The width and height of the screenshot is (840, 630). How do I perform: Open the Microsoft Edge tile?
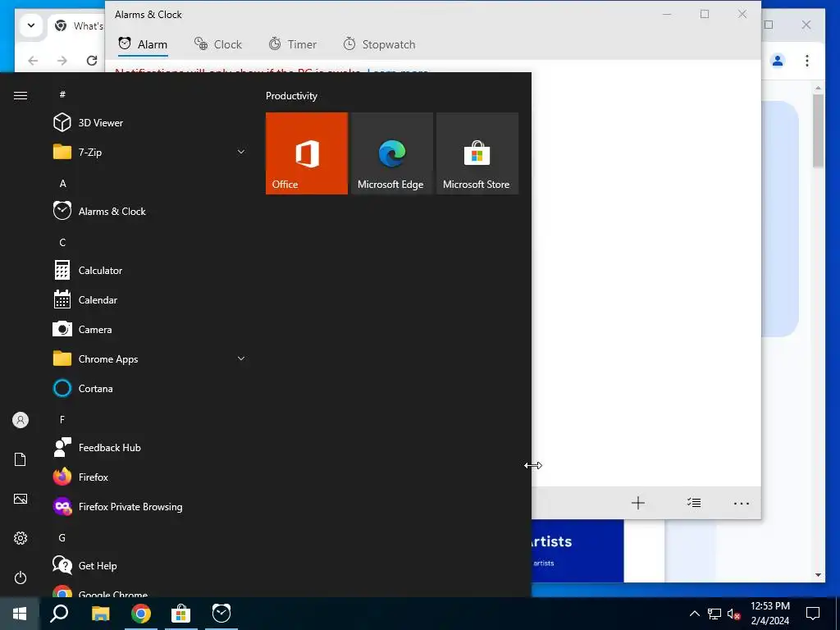click(391, 153)
